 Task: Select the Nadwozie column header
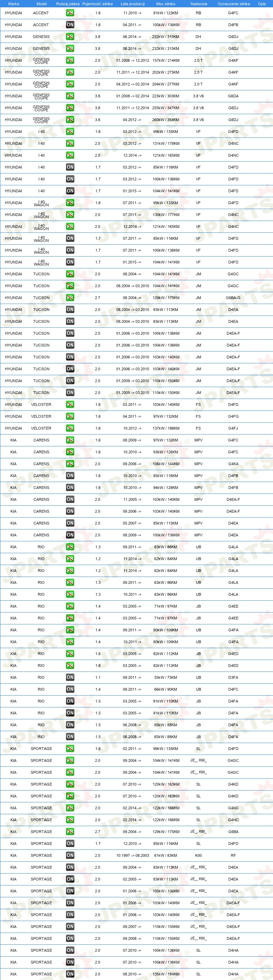[199, 4]
